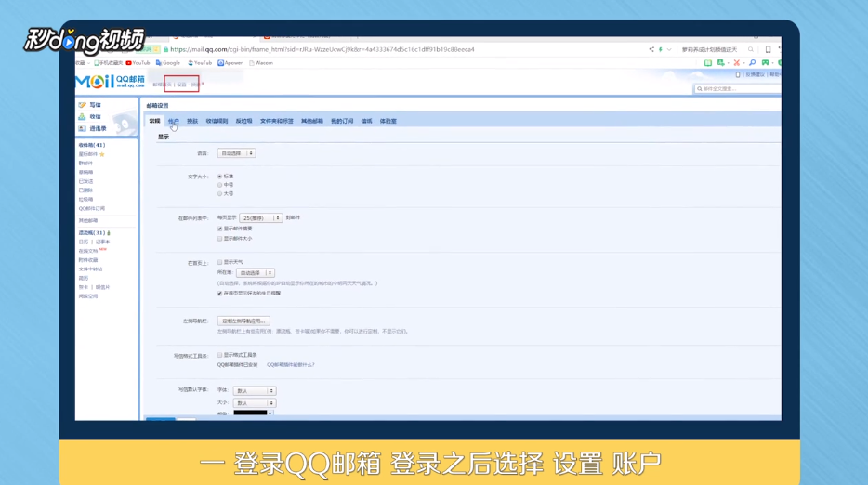
Task: Expand arrow next to scissors screenshot icon
Action: coord(743,63)
